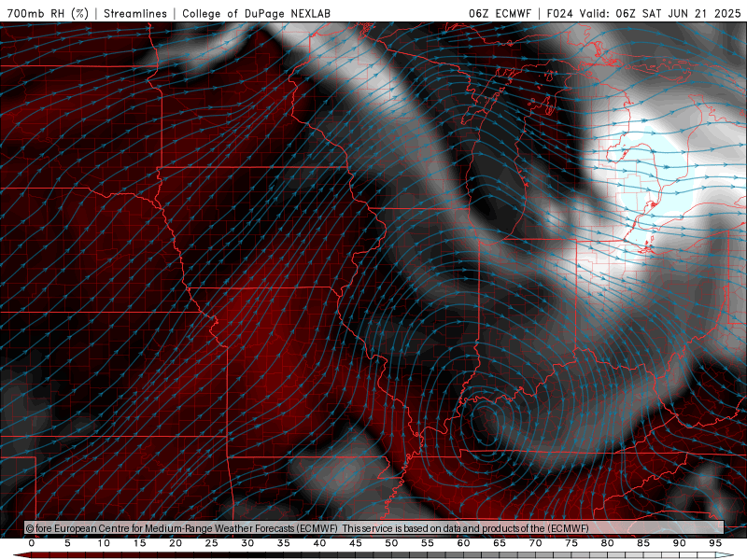Click colorbar label '80'
Viewport: 747px width, 560px height.
point(608,543)
